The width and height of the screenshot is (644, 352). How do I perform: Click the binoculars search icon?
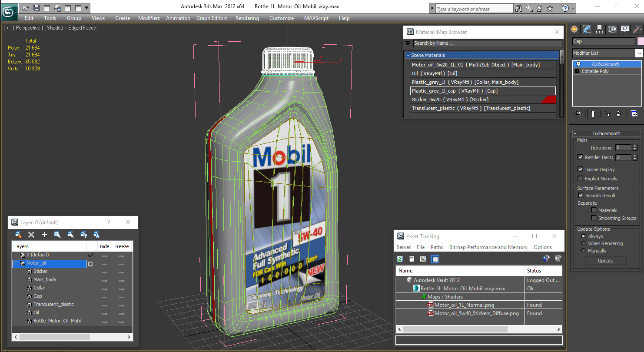tap(519, 8)
